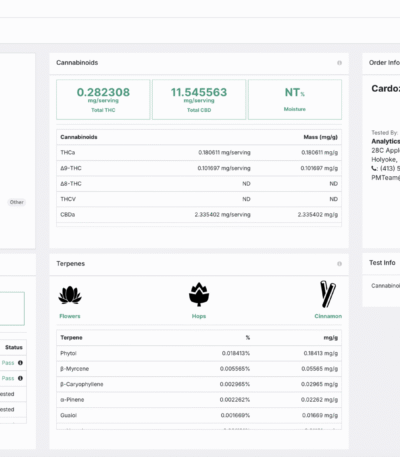The width and height of the screenshot is (400, 457).
Task: Click the first Pass status link
Action: pyautogui.click(x=8, y=363)
